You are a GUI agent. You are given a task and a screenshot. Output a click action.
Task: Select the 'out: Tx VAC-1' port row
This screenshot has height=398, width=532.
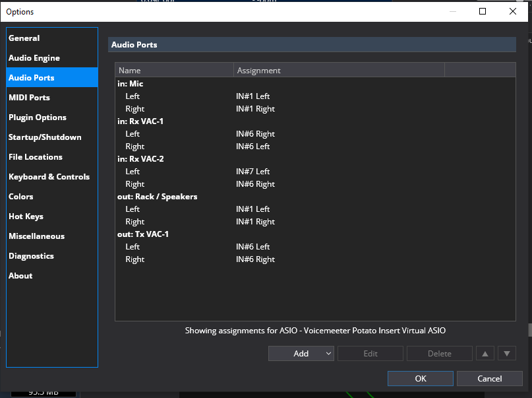click(x=315, y=234)
